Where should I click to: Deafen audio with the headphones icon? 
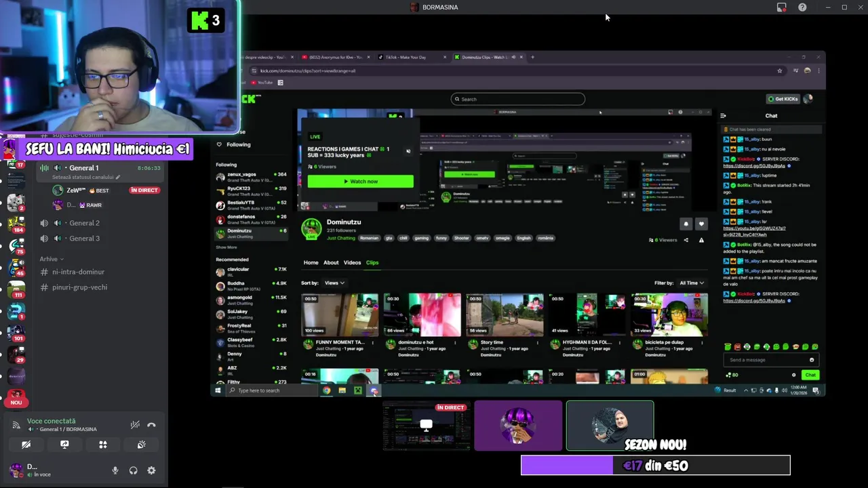tap(134, 470)
